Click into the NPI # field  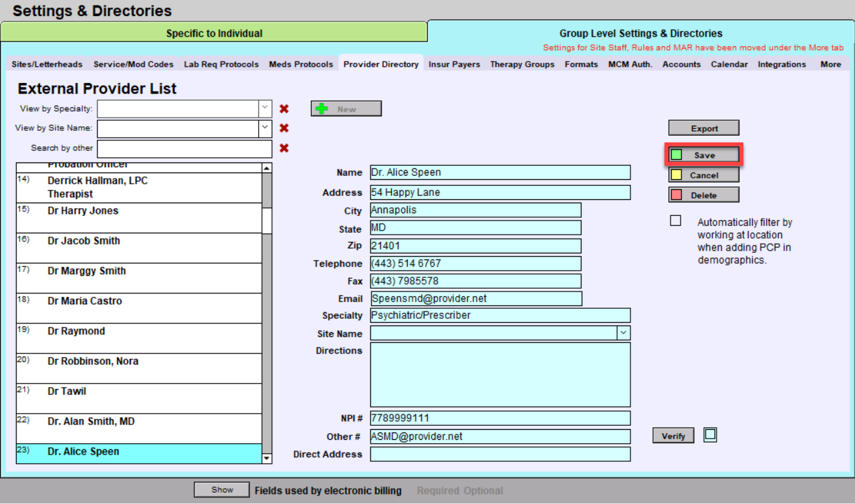coord(499,418)
